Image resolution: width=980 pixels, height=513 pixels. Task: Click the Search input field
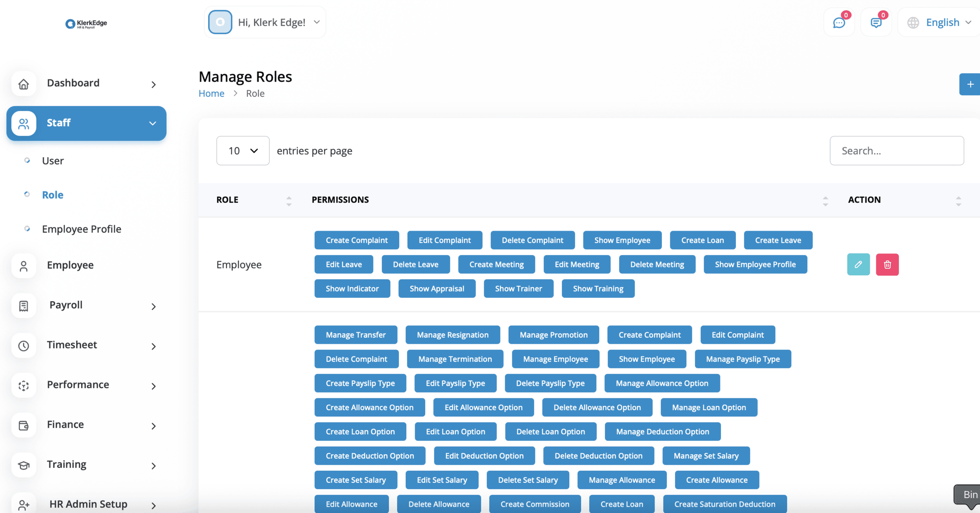pos(897,151)
